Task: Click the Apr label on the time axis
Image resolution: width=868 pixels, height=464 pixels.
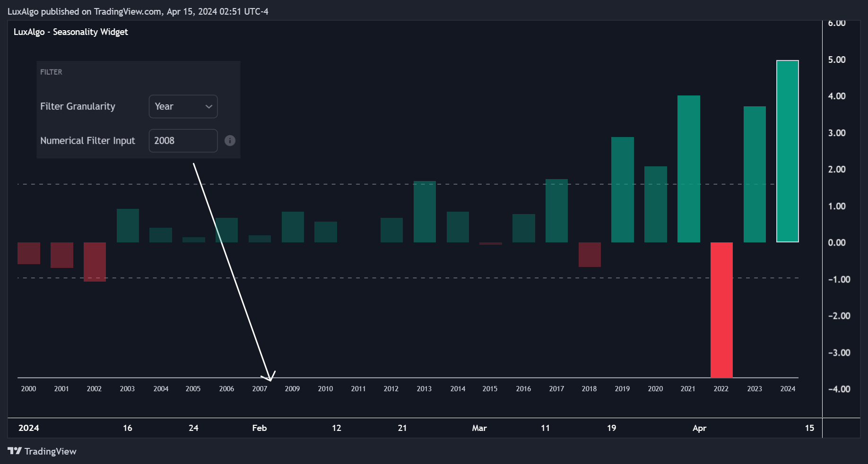Action: (x=699, y=428)
